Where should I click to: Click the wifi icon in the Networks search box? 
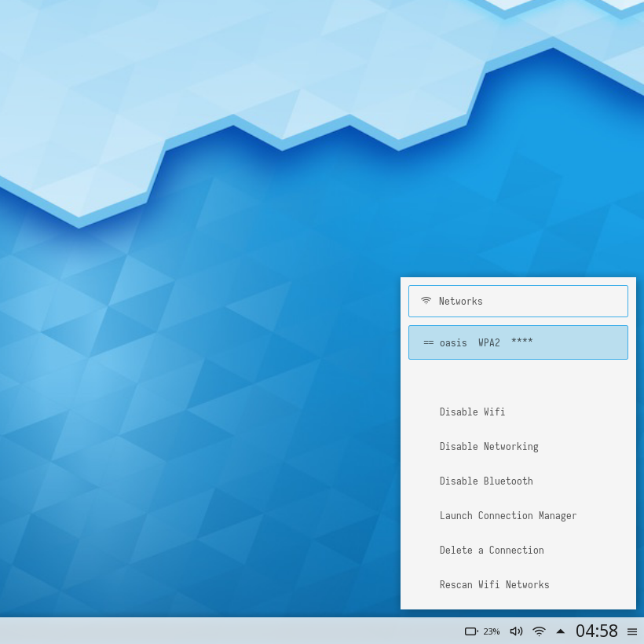pos(426,301)
